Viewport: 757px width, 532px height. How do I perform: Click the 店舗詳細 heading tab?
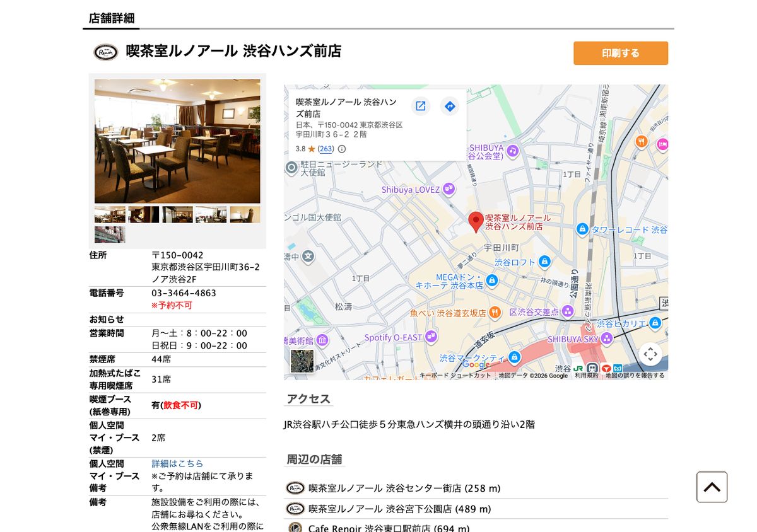112,18
